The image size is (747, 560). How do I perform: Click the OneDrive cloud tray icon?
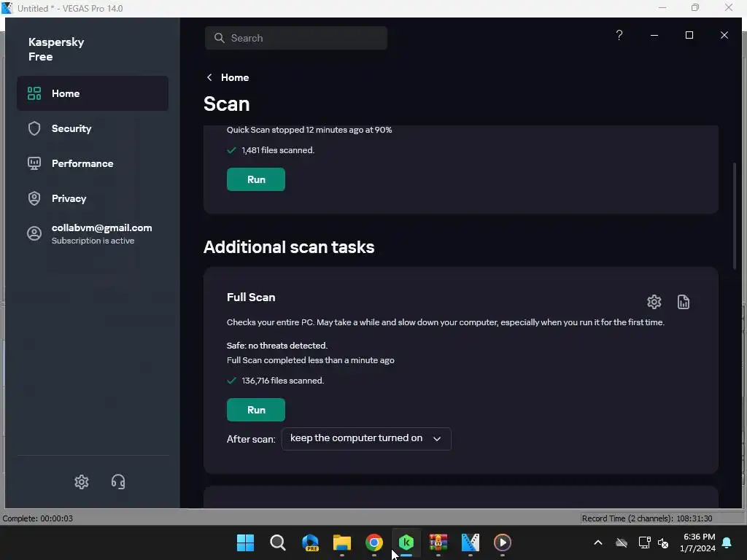pyautogui.click(x=622, y=542)
